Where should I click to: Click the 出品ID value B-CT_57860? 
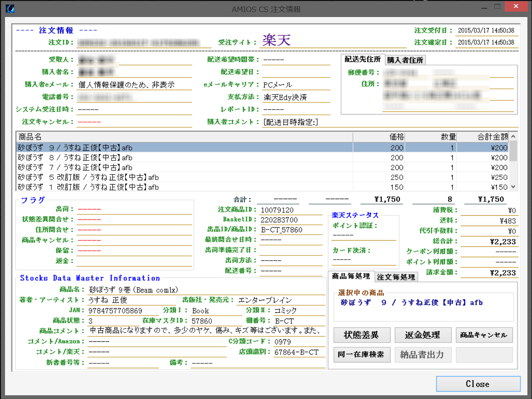(291, 230)
